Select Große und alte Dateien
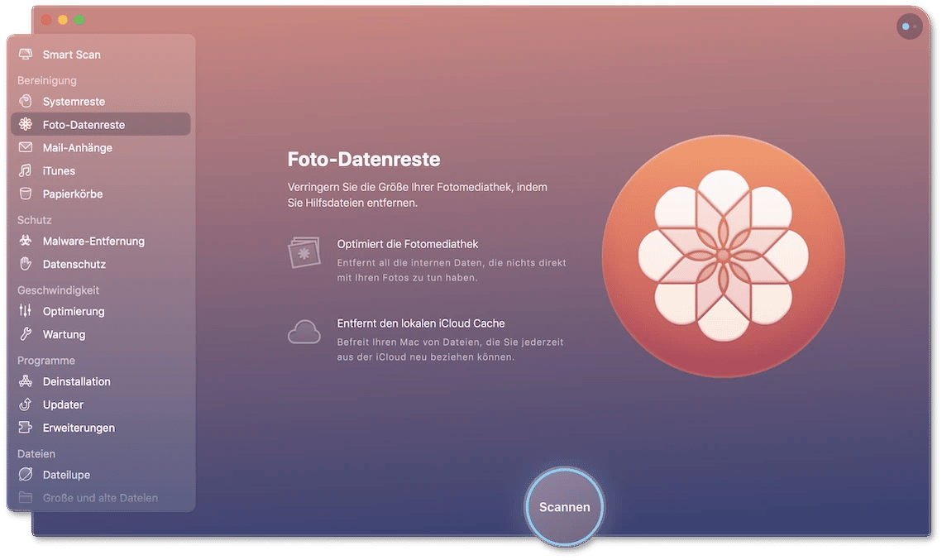The width and height of the screenshot is (942, 560). click(100, 497)
